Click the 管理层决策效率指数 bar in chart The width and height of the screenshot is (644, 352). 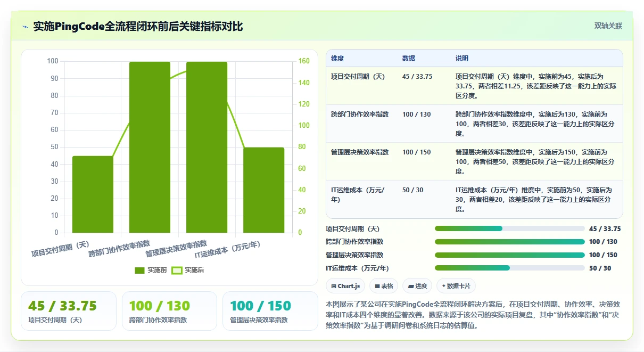pyautogui.click(x=207, y=147)
